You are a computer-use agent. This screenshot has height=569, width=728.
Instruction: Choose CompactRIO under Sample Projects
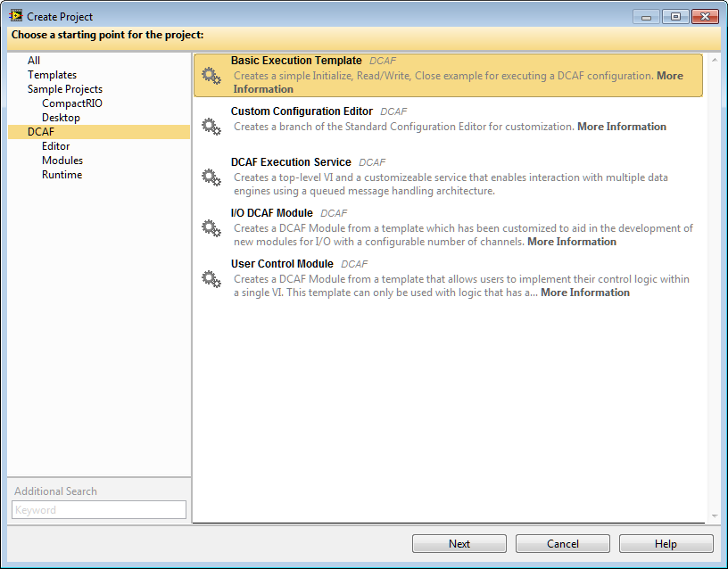pos(72,103)
